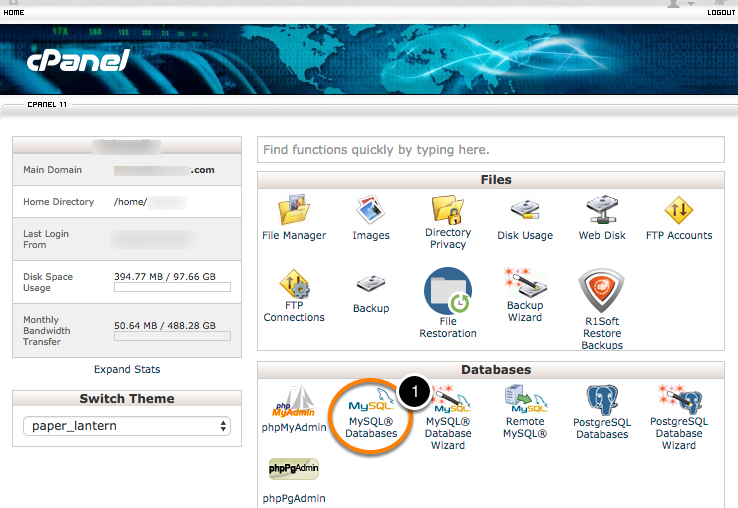Open File Restoration icon

tap(448, 291)
